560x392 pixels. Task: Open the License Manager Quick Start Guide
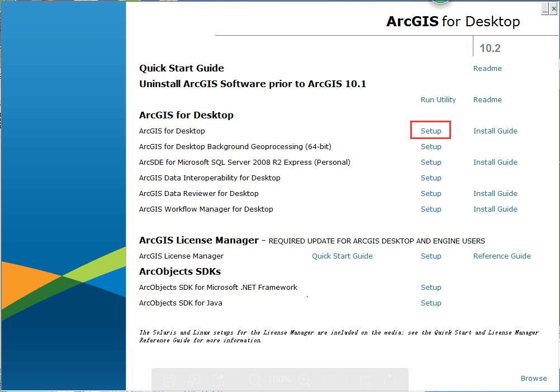(x=342, y=256)
